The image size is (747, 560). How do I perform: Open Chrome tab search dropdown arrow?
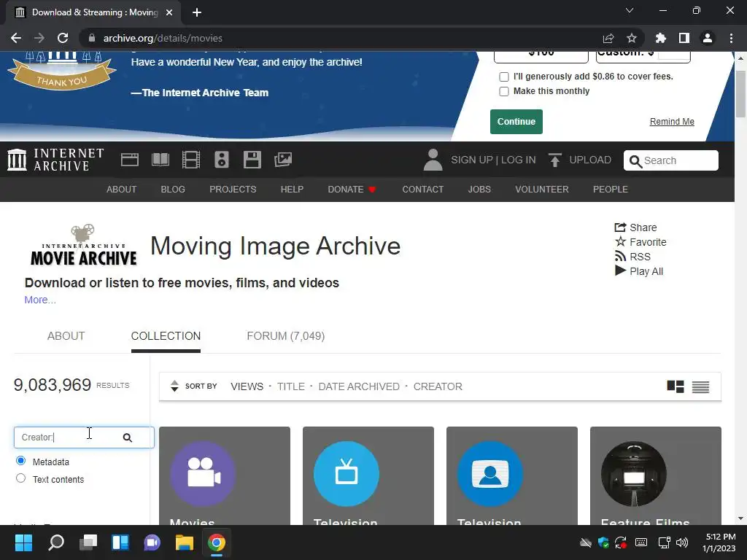[630, 10]
